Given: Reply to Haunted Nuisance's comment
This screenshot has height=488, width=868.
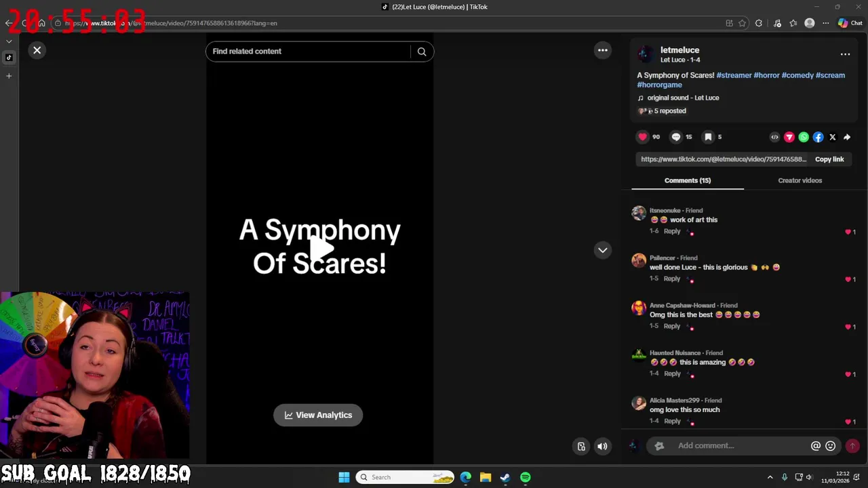Looking at the screenshot, I should tap(672, 373).
